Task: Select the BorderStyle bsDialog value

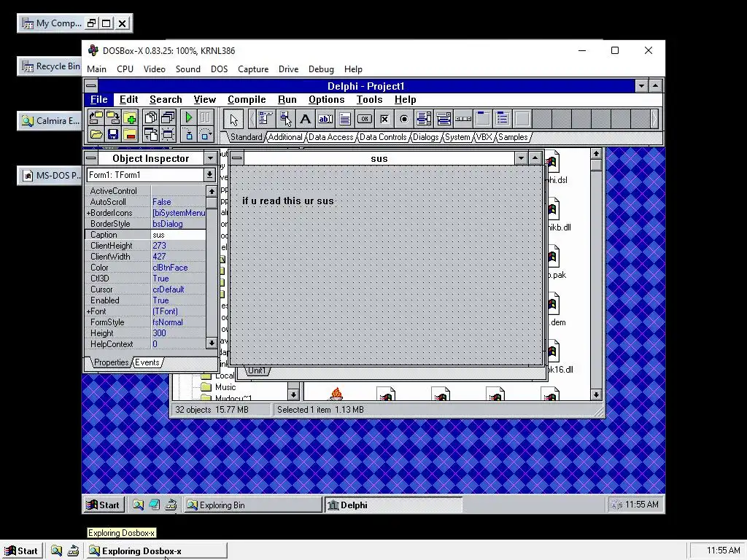Action: 179,224
